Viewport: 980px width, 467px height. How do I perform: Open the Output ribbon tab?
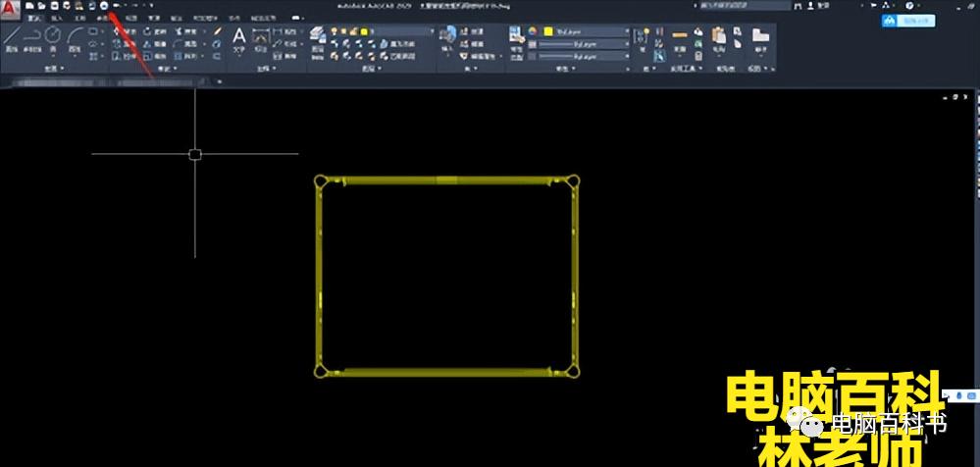(x=177, y=19)
